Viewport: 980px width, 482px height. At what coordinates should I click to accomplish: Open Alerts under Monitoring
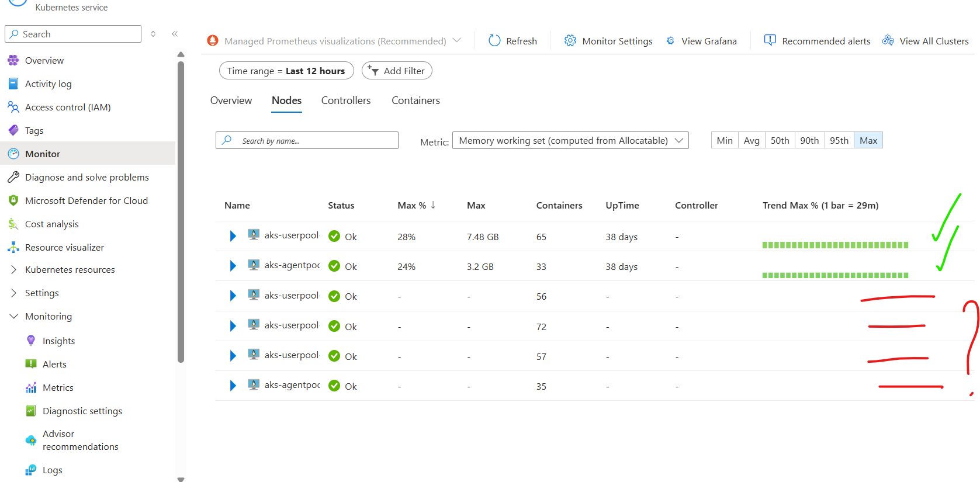click(x=54, y=364)
